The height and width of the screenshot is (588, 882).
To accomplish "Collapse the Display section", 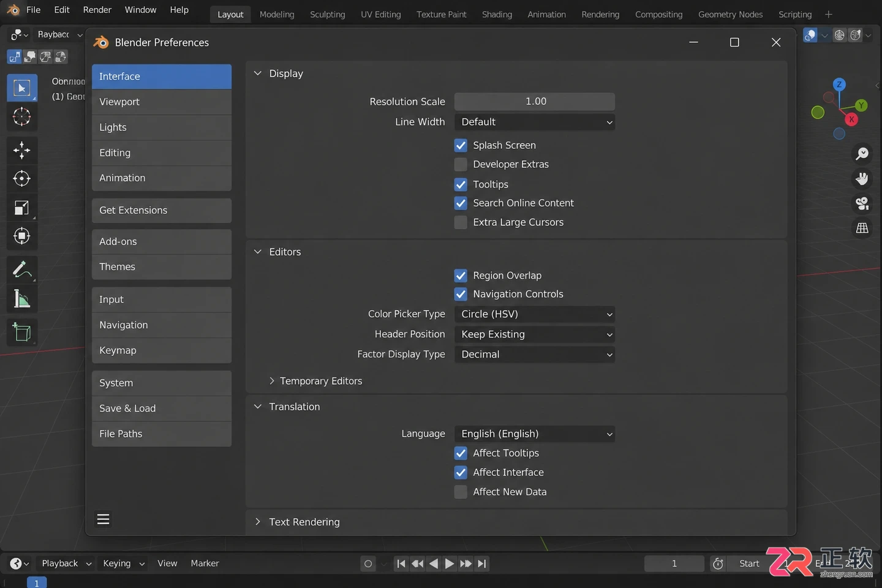I will (x=258, y=73).
